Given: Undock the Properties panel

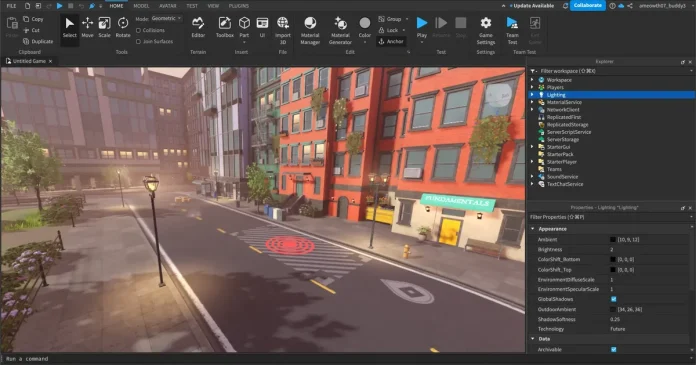Looking at the screenshot, I should [683, 208].
